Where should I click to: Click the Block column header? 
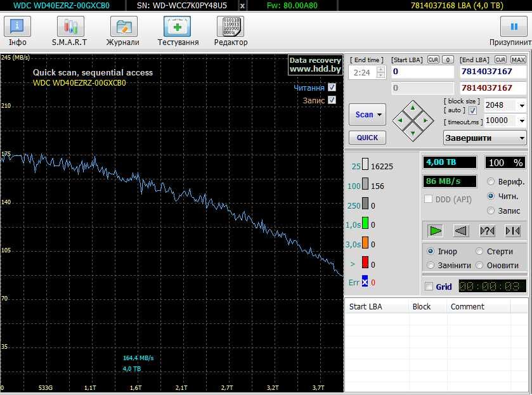pyautogui.click(x=428, y=306)
